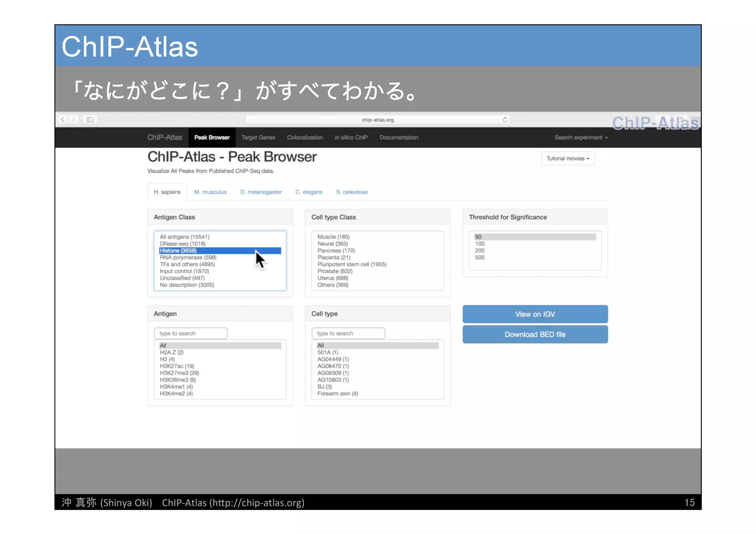The height and width of the screenshot is (534, 756).
Task: Select AG09309 (1) cell type
Action: click(378, 373)
